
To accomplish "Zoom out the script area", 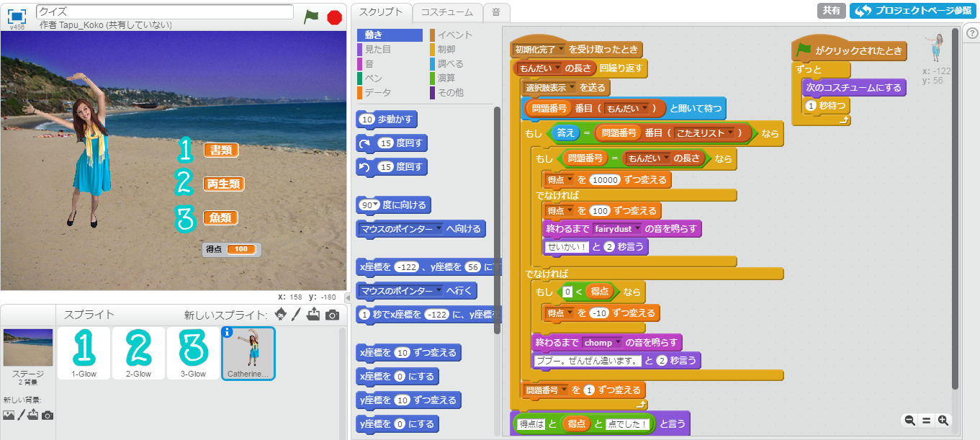I will coord(910,421).
